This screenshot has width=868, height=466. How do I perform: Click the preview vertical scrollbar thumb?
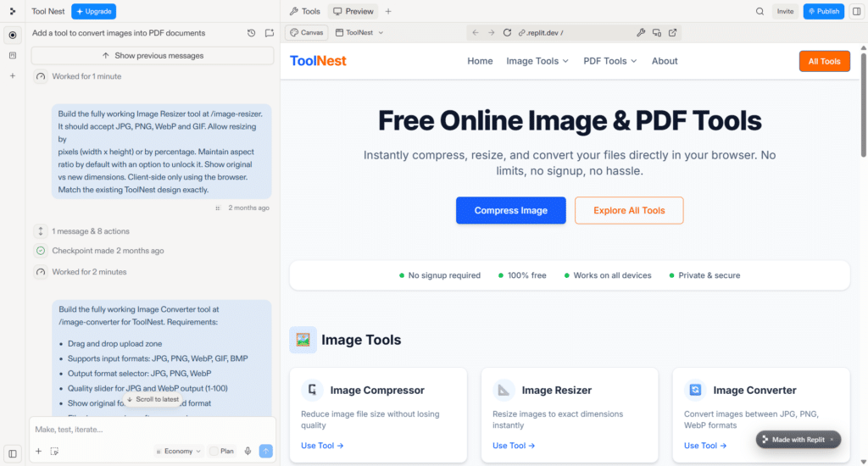click(x=864, y=103)
